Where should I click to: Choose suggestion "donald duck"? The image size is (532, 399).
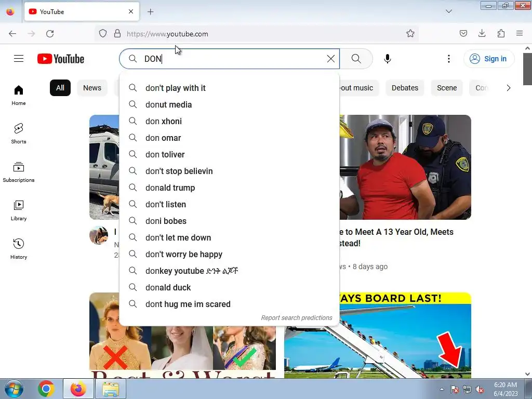pyautogui.click(x=229, y=287)
